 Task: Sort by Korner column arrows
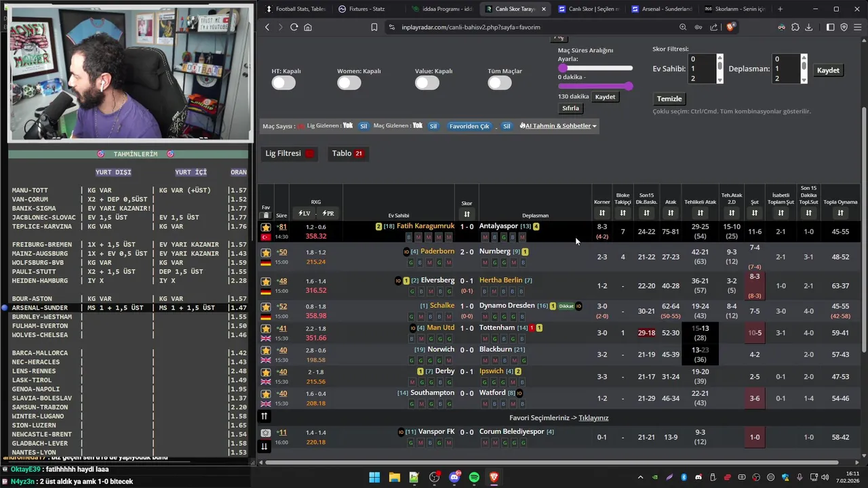(601, 213)
